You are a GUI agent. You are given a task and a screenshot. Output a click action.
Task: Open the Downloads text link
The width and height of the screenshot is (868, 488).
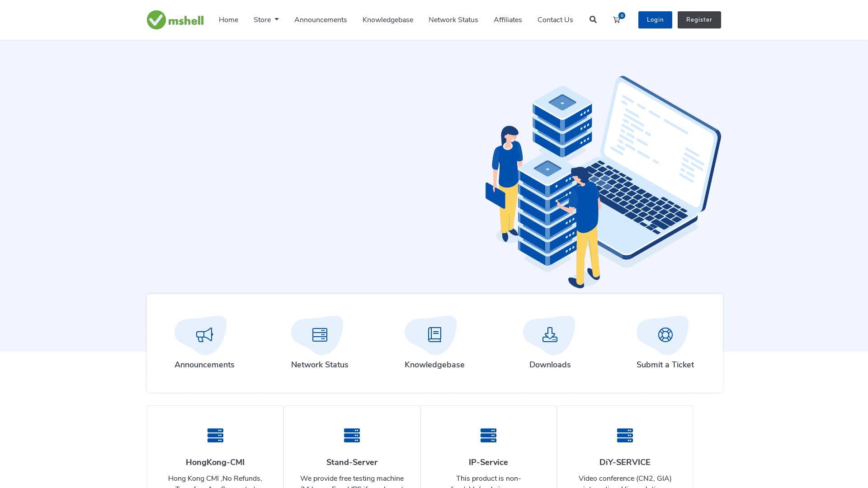tap(550, 365)
